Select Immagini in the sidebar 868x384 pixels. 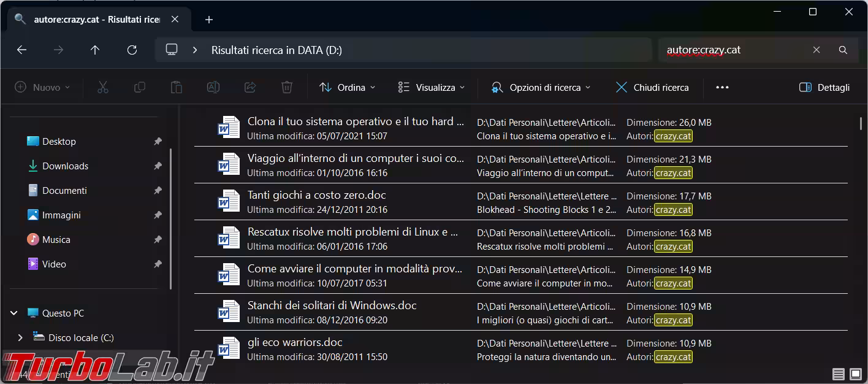click(61, 215)
